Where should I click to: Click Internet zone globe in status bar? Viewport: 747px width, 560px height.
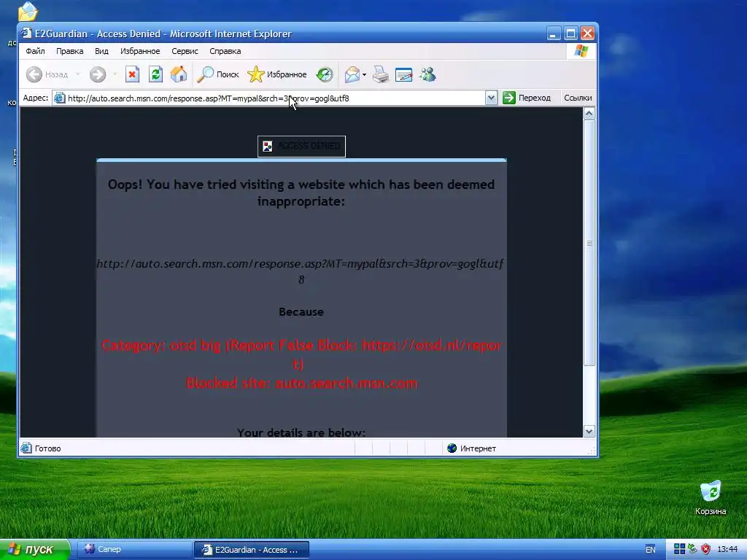click(x=452, y=448)
